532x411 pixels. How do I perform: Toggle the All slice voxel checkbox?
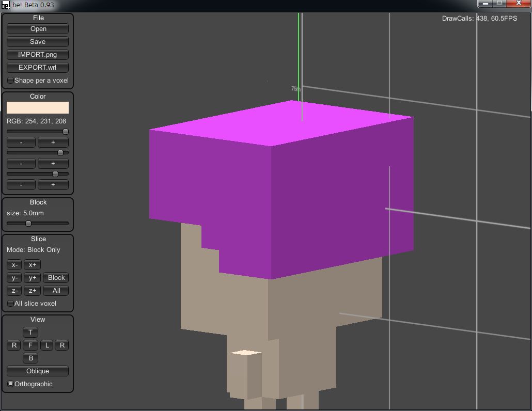point(11,304)
